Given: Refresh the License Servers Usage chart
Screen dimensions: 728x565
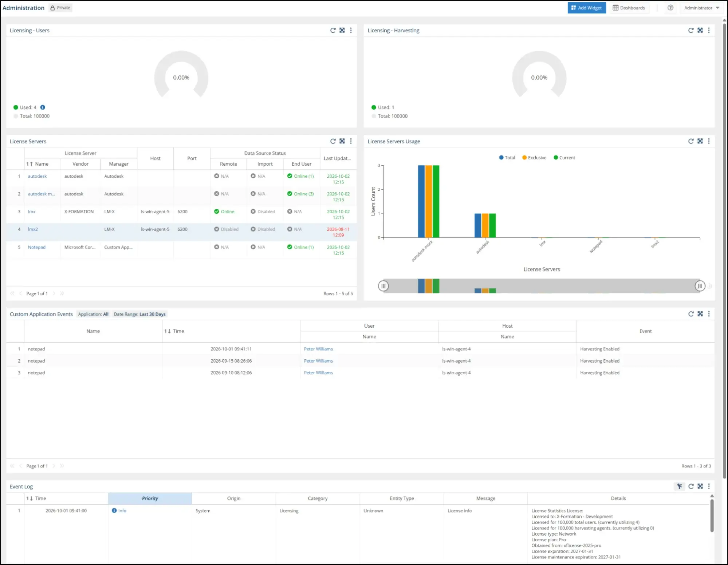Looking at the screenshot, I should (x=691, y=141).
